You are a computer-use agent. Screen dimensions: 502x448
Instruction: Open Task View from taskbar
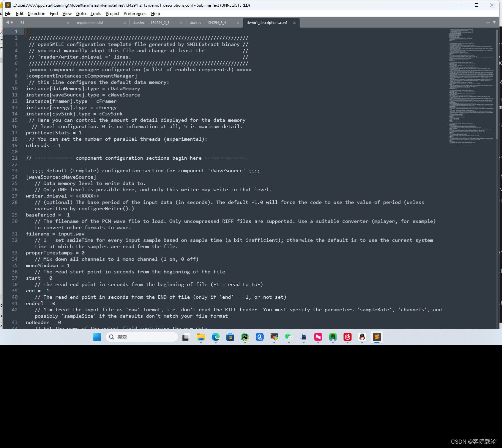coord(186,337)
